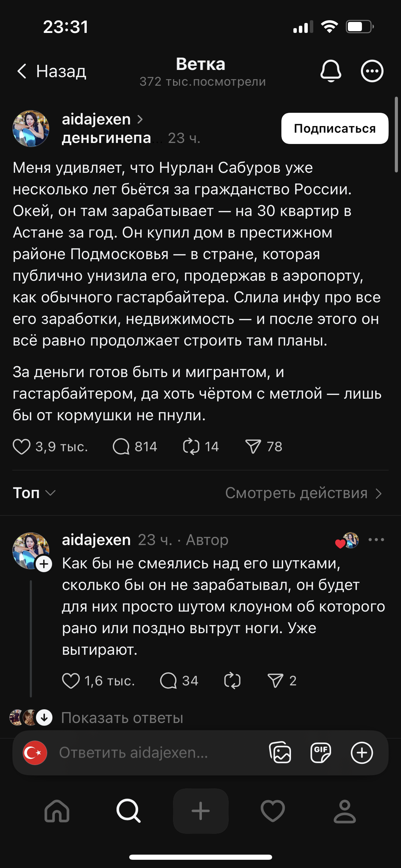401x868 pixels.
Task: Go back using Назад
Action: pyautogui.click(x=51, y=71)
